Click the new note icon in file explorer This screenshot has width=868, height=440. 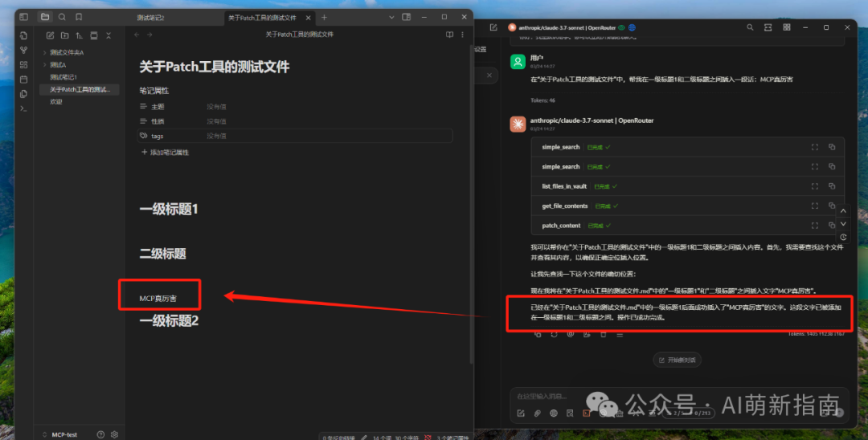point(50,35)
